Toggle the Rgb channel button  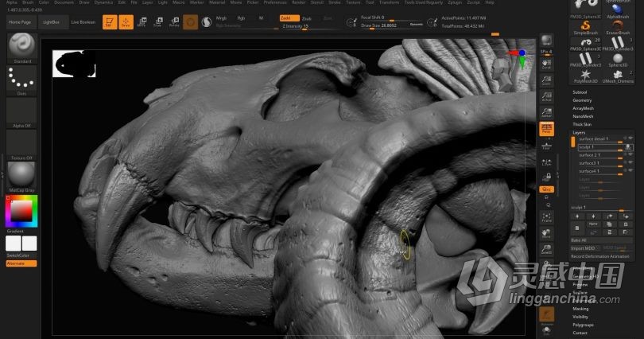point(242,18)
